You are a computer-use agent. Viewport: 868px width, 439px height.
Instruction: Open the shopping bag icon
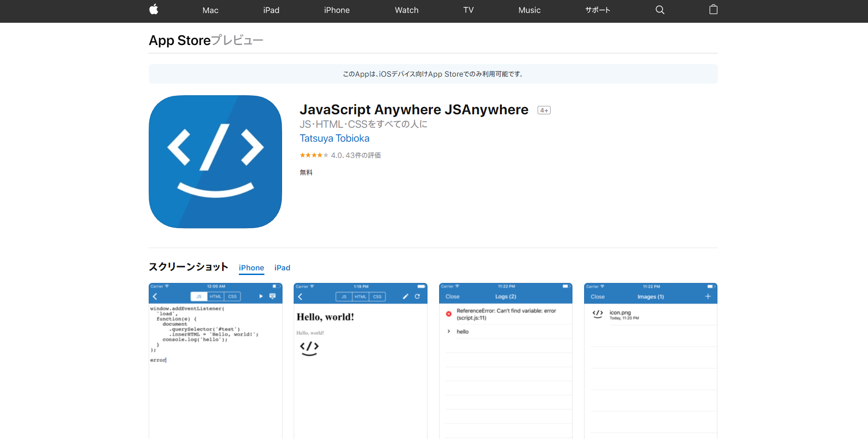coord(713,10)
